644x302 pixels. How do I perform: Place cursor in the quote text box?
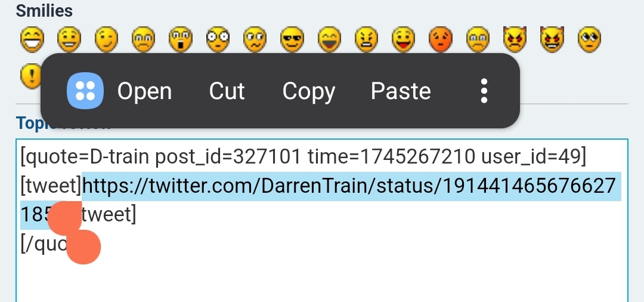(x=322, y=221)
